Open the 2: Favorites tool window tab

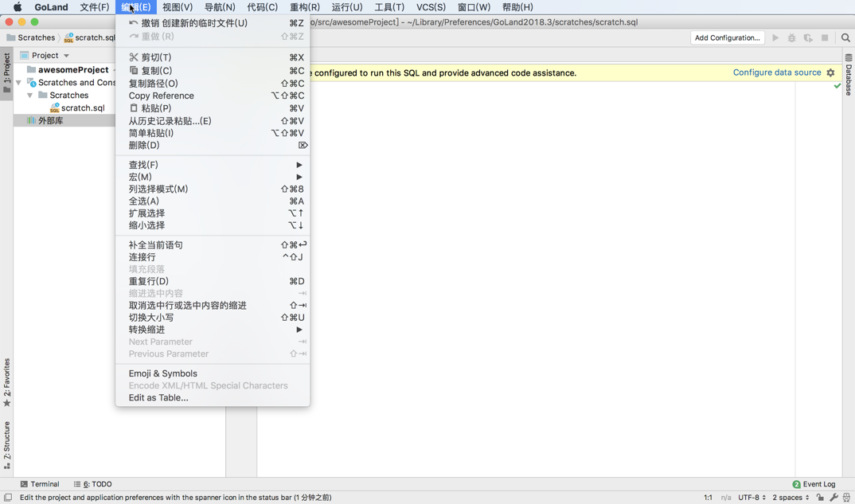tap(6, 382)
